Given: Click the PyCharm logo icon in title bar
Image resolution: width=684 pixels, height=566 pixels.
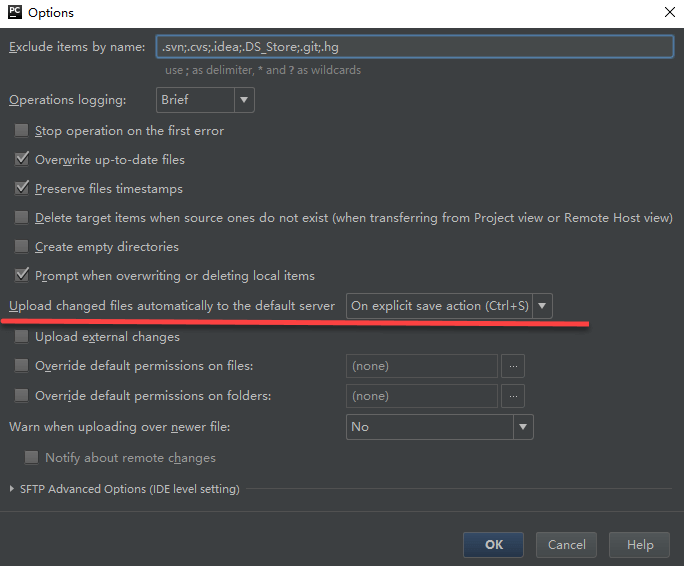Looking at the screenshot, I should [14, 12].
